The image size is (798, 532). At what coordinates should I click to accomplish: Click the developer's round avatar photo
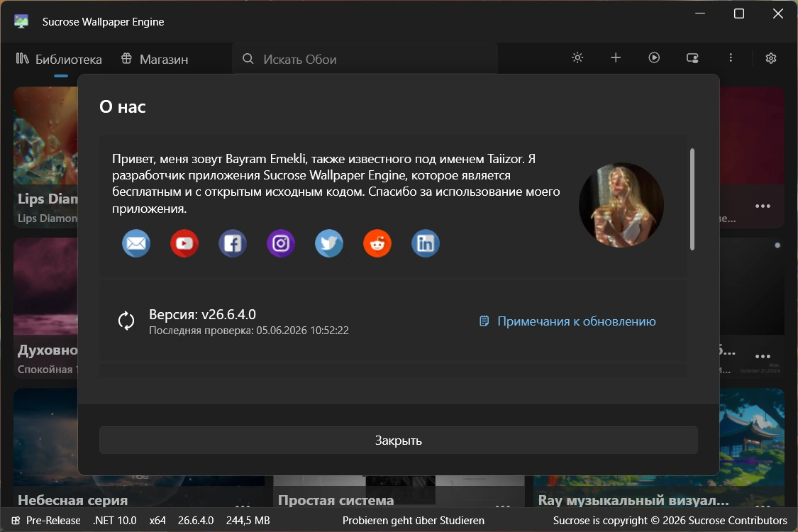click(x=621, y=205)
